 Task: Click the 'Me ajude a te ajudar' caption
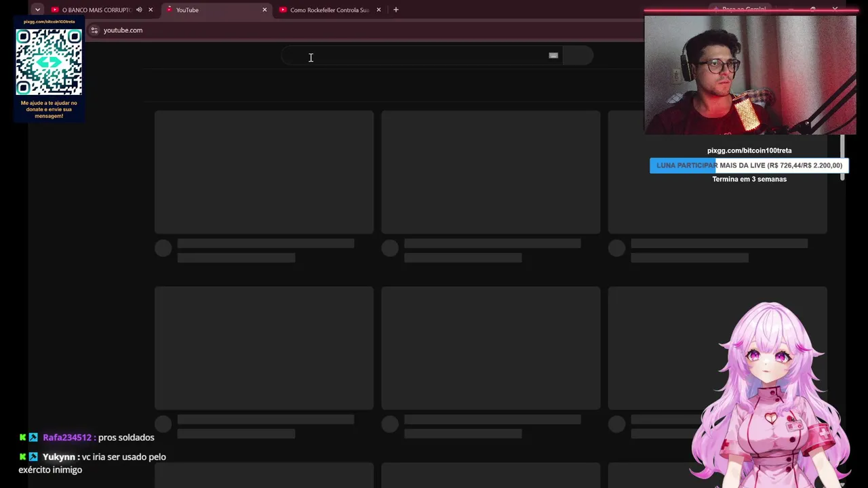coord(49,109)
